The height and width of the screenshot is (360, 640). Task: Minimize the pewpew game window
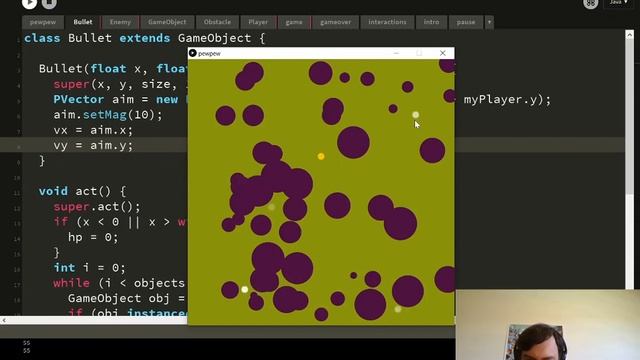396,53
